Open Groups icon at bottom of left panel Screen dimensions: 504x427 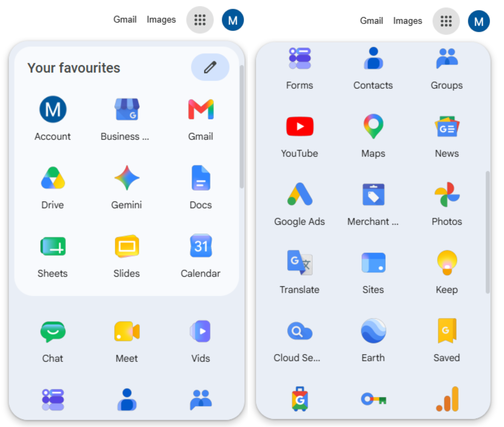tap(201, 400)
